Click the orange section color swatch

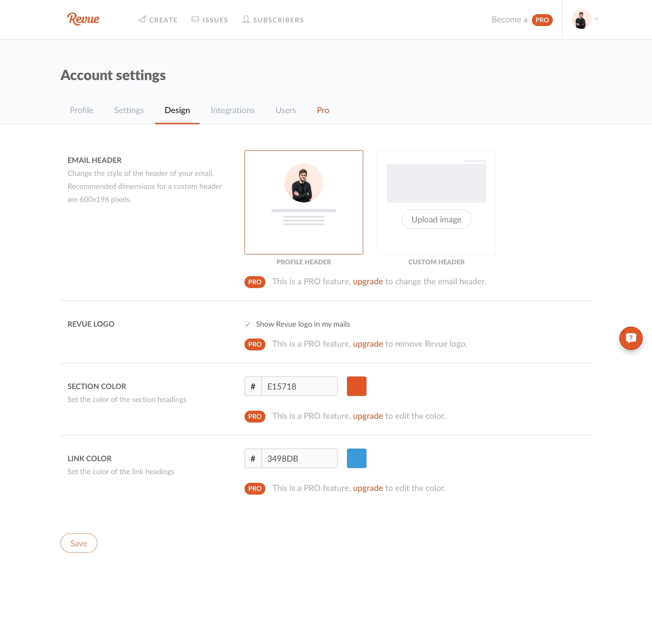pyautogui.click(x=357, y=386)
